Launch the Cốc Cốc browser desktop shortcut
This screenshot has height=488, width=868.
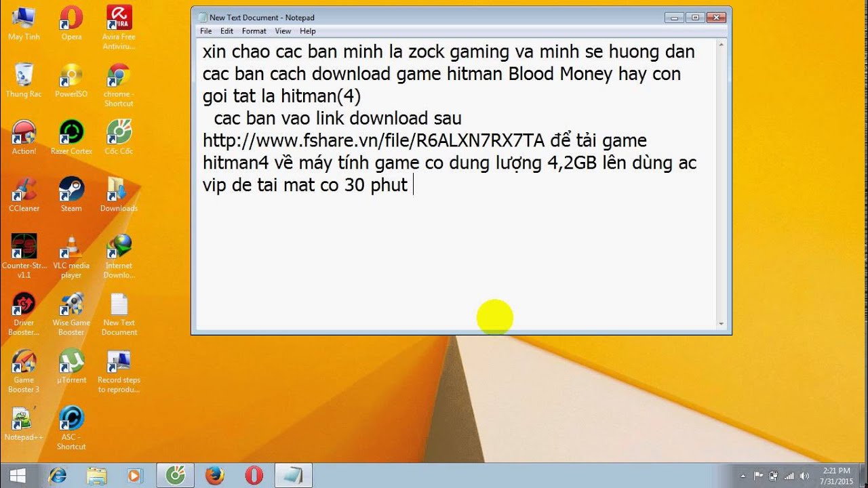pos(119,137)
